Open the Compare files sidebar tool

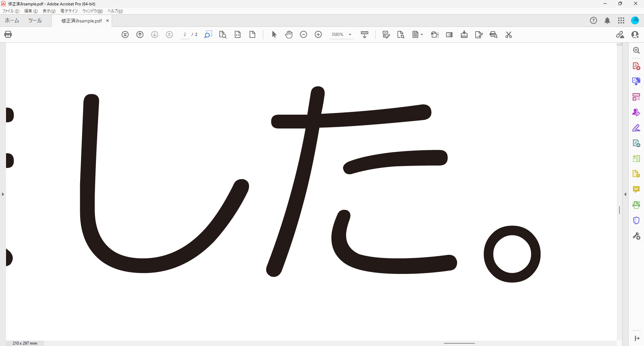click(636, 159)
